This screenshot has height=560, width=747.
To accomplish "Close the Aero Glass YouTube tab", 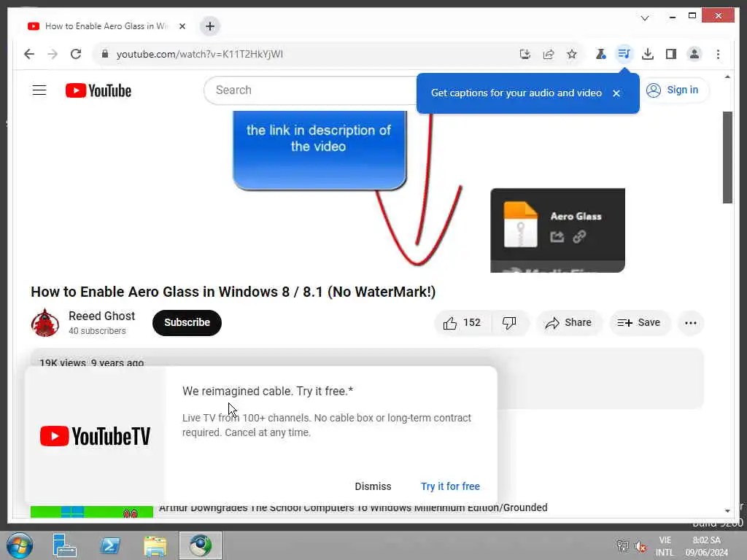I will pyautogui.click(x=182, y=26).
